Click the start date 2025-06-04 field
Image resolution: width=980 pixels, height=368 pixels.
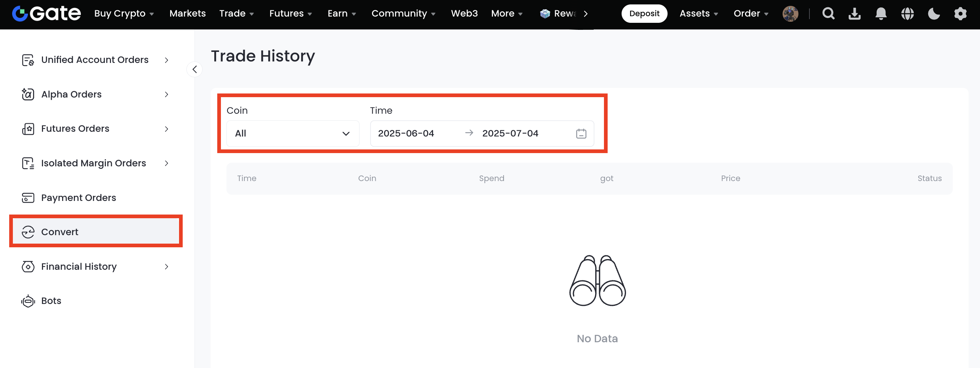(x=406, y=133)
